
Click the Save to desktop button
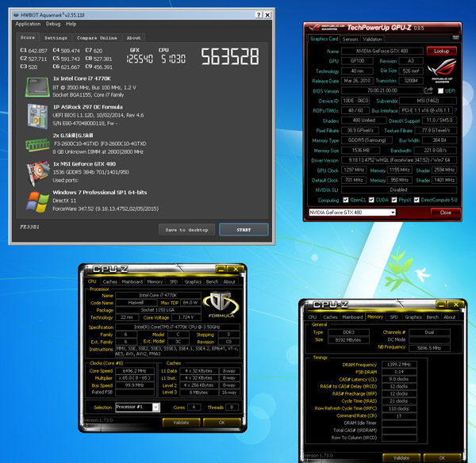186,230
